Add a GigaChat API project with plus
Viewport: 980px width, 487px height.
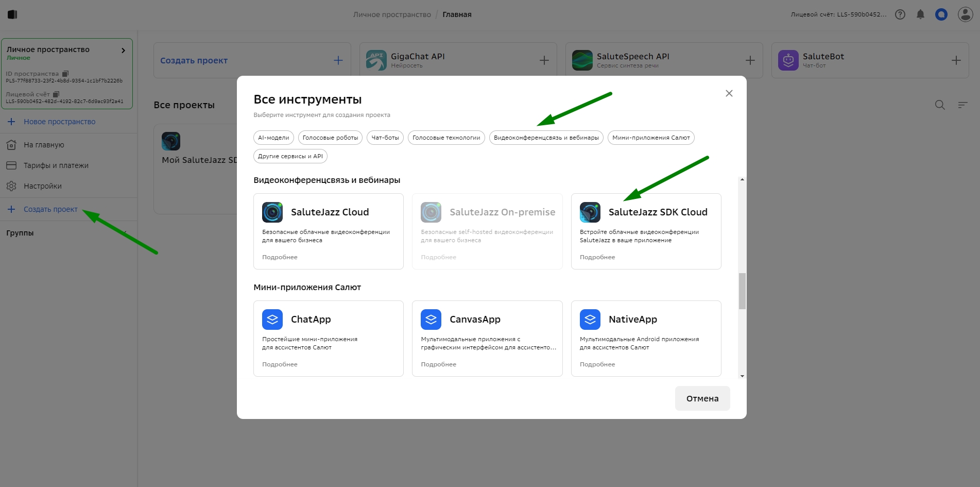[x=544, y=60]
